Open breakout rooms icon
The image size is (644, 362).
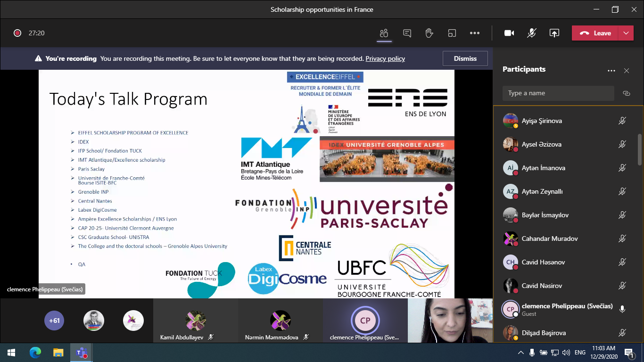452,33
